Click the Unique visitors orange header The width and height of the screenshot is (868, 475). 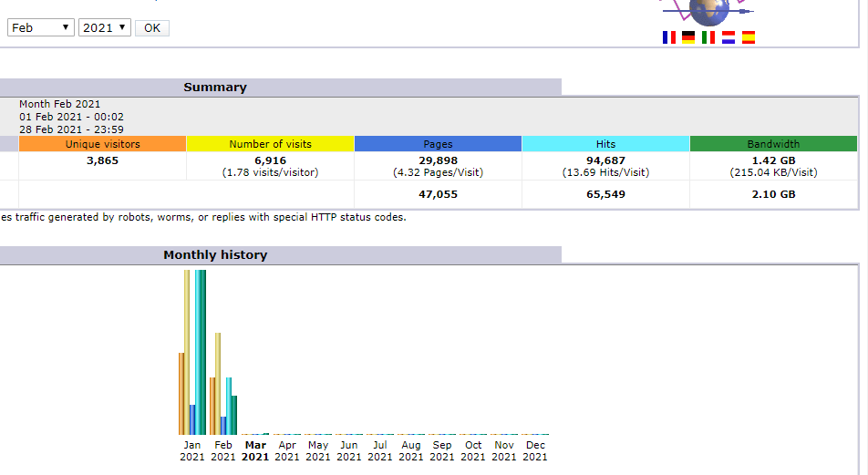pyautogui.click(x=102, y=144)
